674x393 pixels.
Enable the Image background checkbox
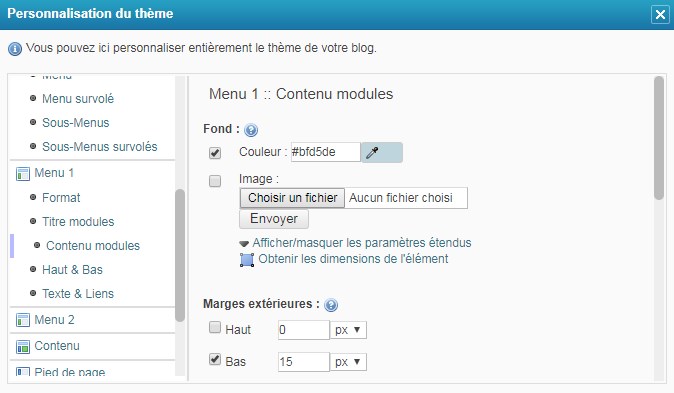[215, 181]
